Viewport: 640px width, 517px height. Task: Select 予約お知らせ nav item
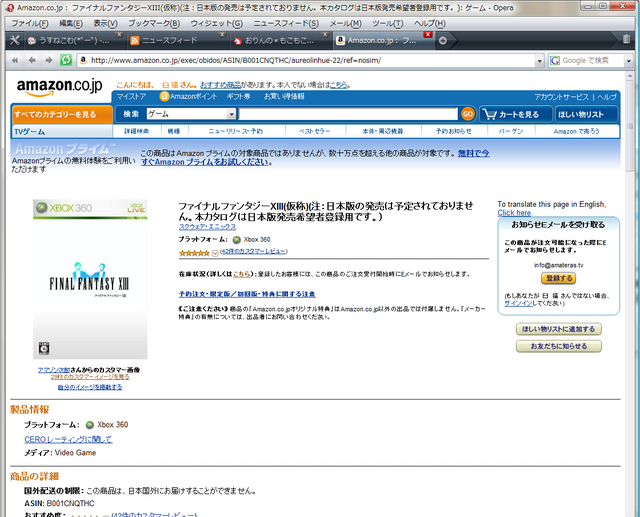pyautogui.click(x=453, y=131)
